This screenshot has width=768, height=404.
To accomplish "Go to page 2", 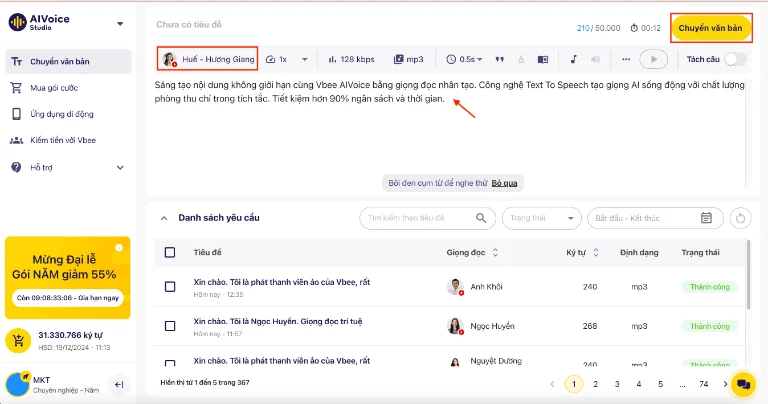I will (x=596, y=384).
